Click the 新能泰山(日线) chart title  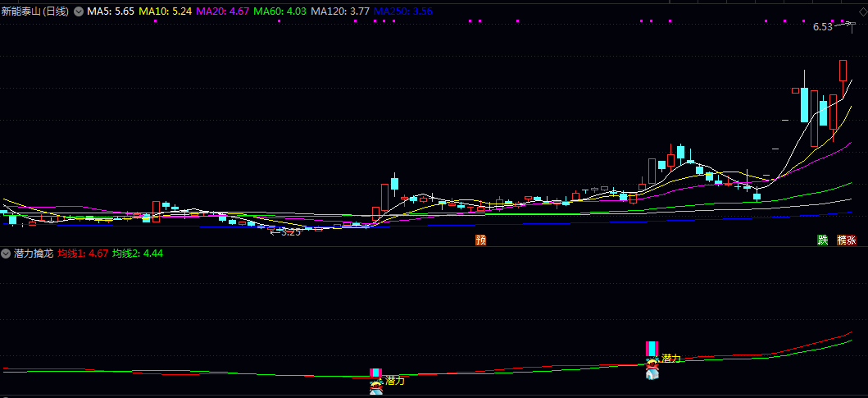click(x=35, y=11)
